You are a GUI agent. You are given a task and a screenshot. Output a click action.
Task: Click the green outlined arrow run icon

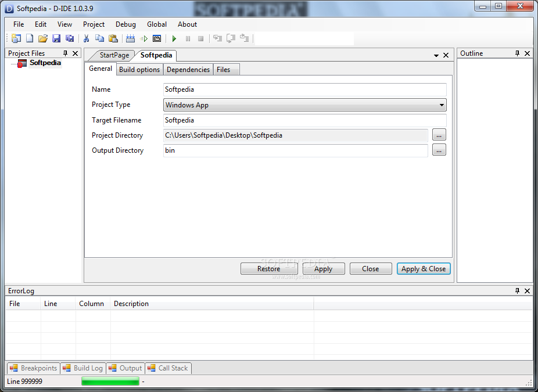click(x=144, y=39)
